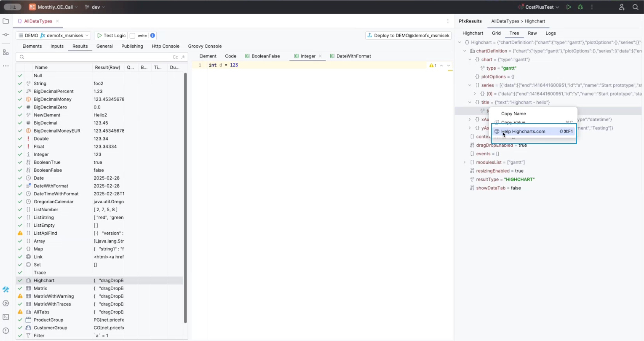Open the Project folder tool window icon
Screen dimensions: 644x341
(6, 21)
